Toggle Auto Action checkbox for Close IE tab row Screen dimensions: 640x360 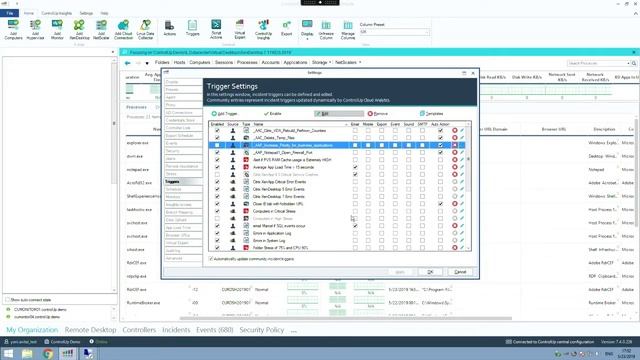[x=440, y=204]
